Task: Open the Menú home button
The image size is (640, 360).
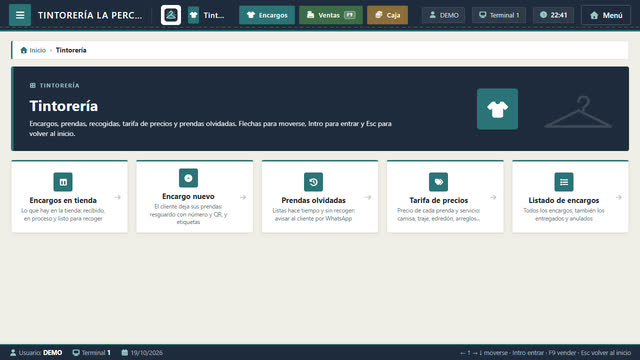Action: coord(606,15)
